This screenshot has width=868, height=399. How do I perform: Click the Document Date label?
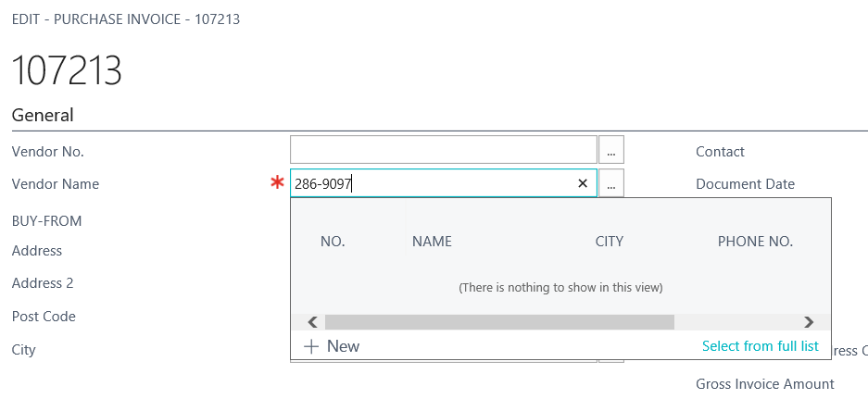pos(745,183)
